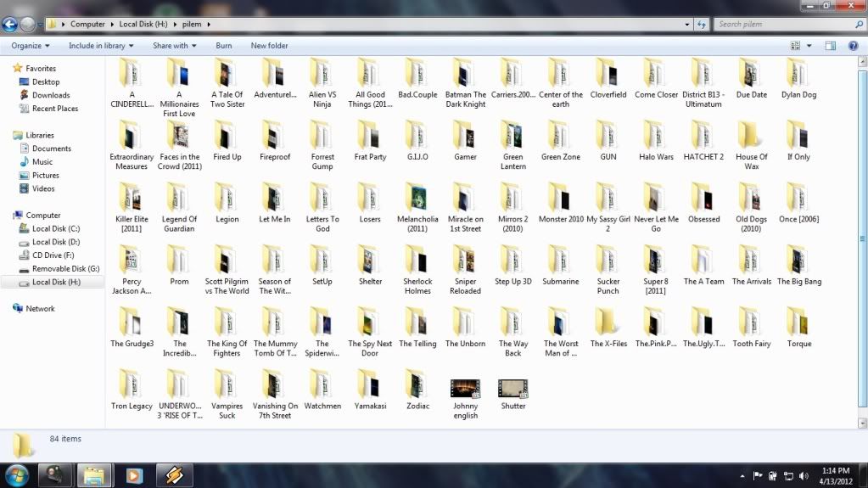Image resolution: width=868 pixels, height=488 pixels.
Task: Click the Forward navigation arrow button
Action: click(27, 25)
